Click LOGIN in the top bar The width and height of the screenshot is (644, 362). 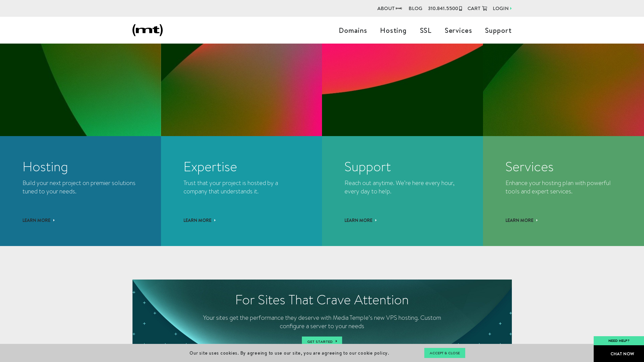click(500, 8)
